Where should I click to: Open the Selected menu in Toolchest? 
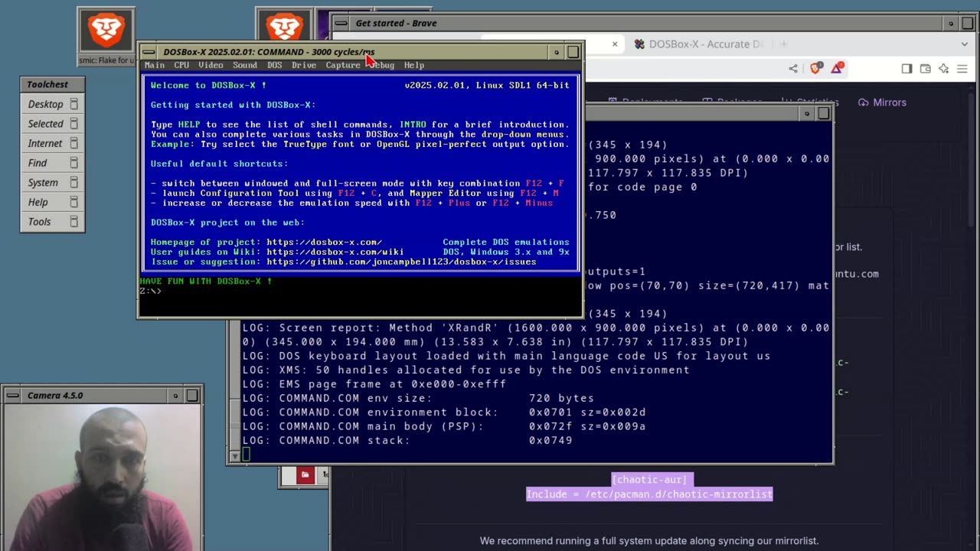52,123
